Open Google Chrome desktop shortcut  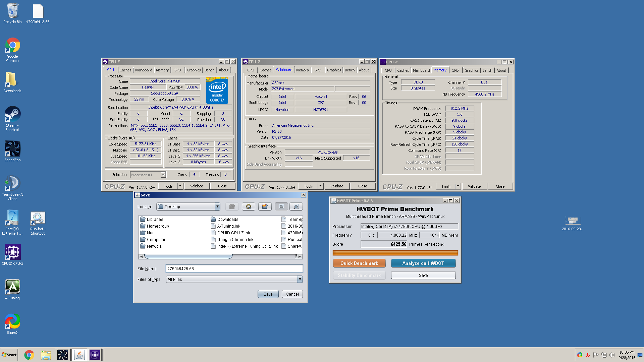12,50
